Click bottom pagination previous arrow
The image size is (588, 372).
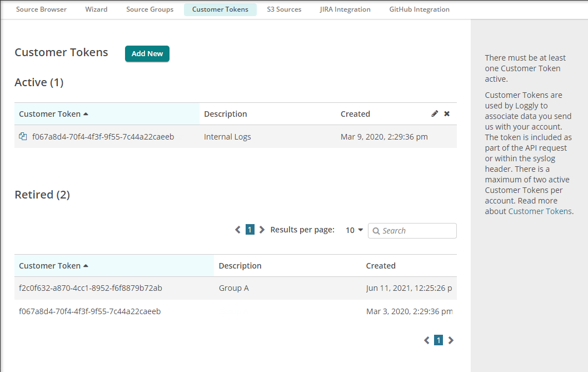(427, 340)
